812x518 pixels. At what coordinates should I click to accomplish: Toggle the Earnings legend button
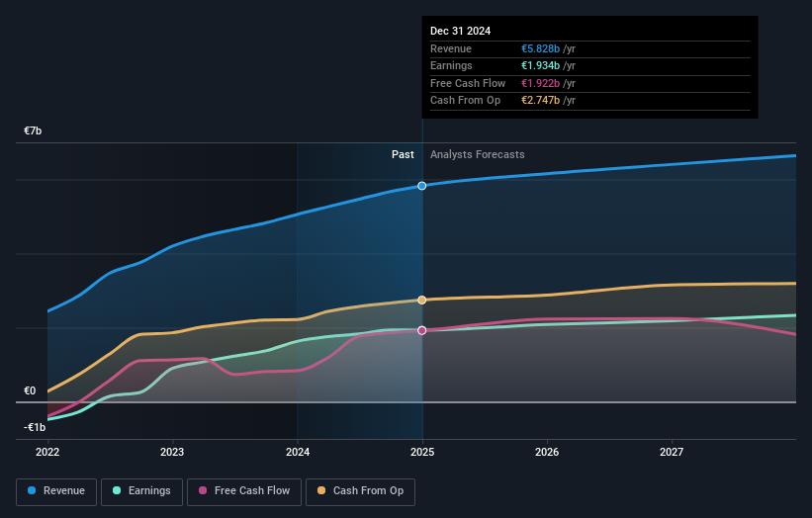point(141,491)
